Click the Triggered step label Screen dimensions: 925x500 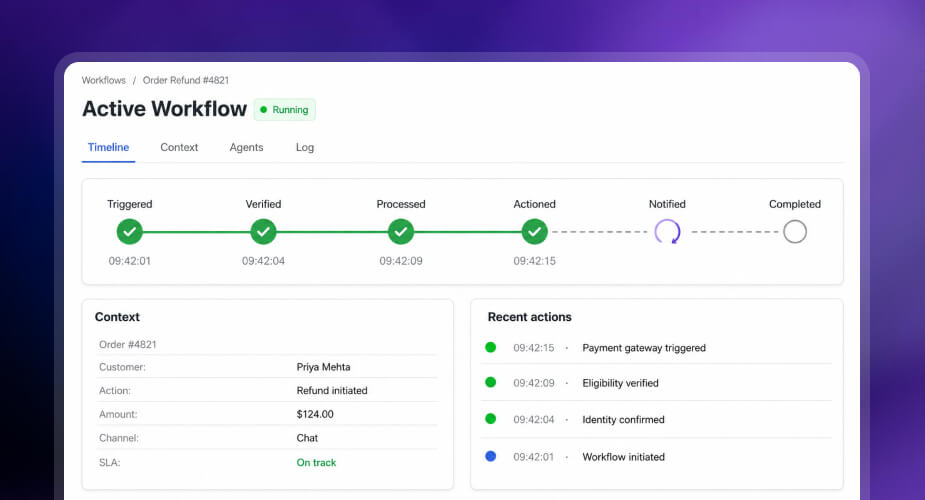130,204
